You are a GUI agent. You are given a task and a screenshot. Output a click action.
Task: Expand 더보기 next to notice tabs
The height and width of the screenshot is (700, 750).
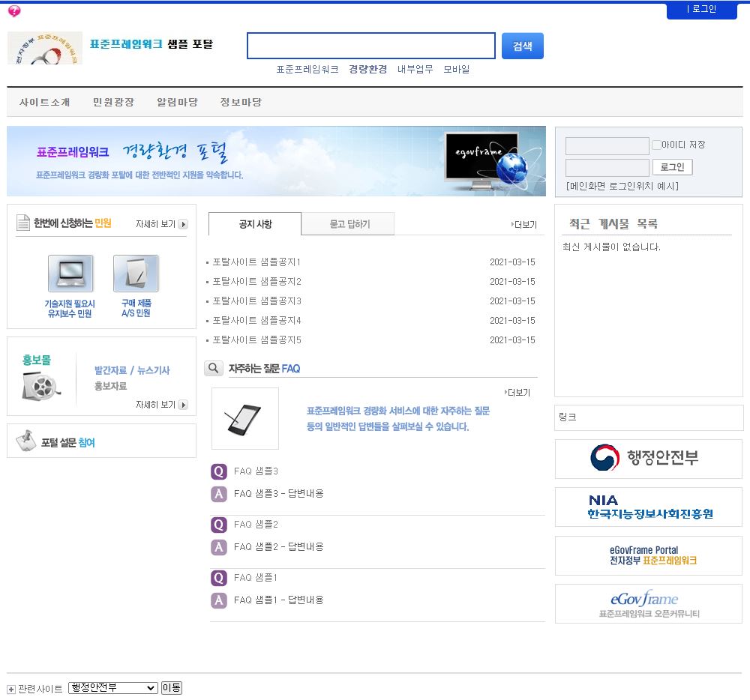[524, 224]
